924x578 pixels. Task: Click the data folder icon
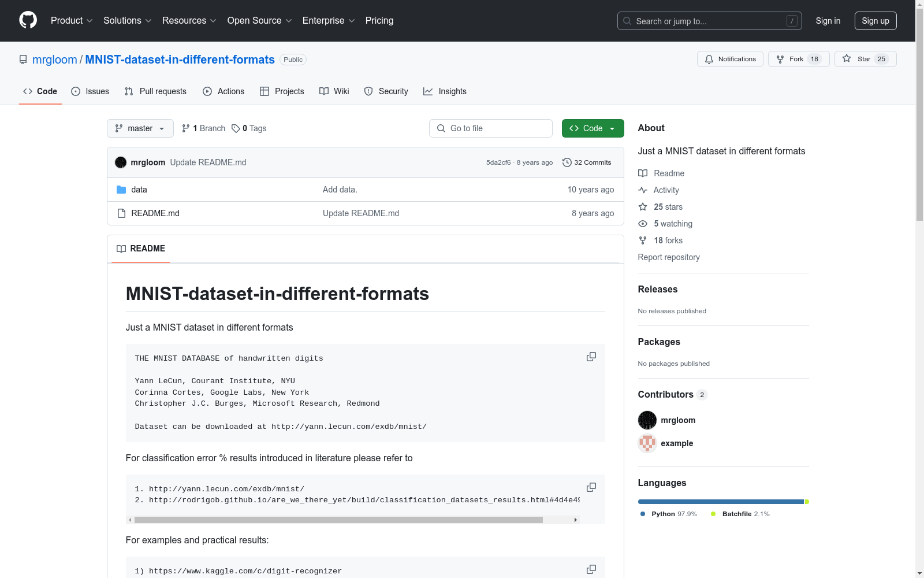[x=121, y=190]
